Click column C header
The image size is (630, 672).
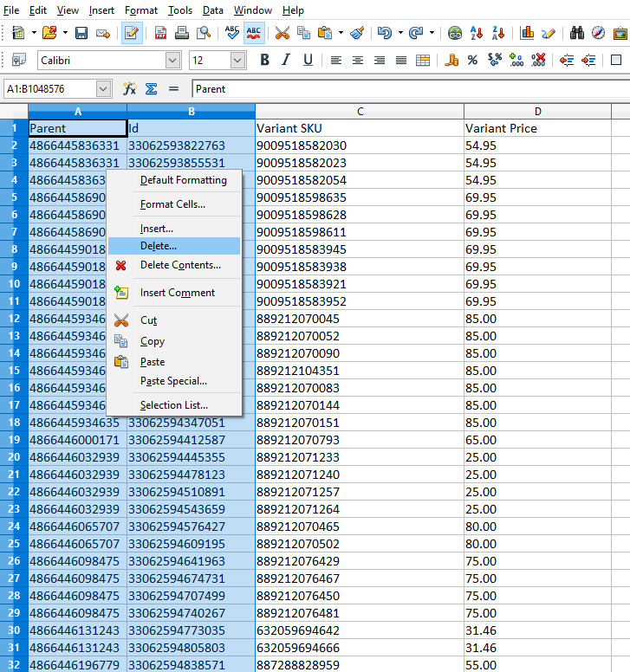coord(360,112)
